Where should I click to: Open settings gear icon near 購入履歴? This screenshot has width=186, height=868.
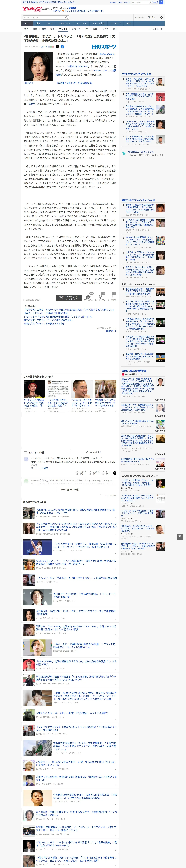[x=161, y=18]
